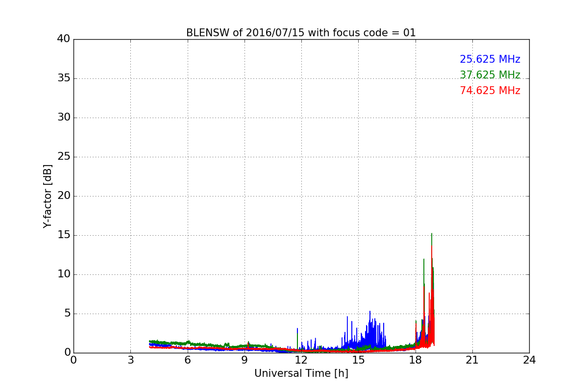Select the red "74.625 MHz" legend label
Viewport: 588px width, 392px height.
[490, 91]
